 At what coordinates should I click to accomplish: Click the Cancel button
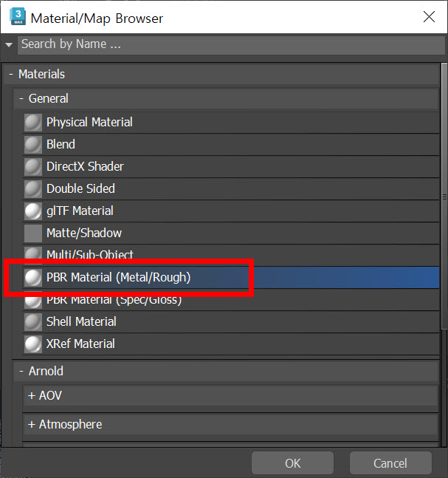coord(390,463)
